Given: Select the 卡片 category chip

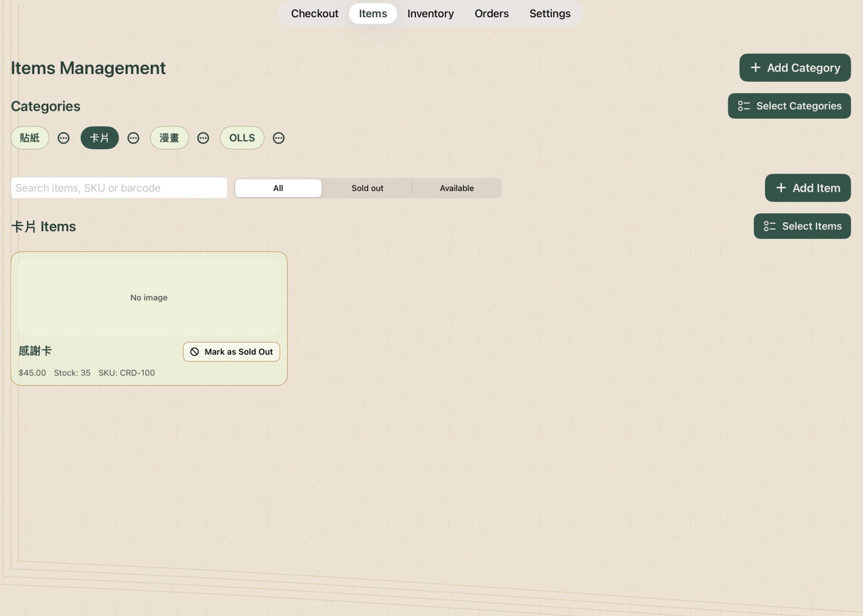Looking at the screenshot, I should coord(100,138).
